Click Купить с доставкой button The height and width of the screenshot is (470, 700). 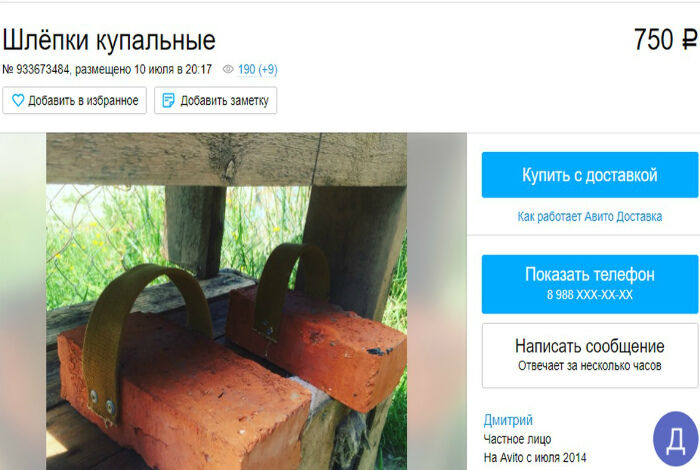590,175
